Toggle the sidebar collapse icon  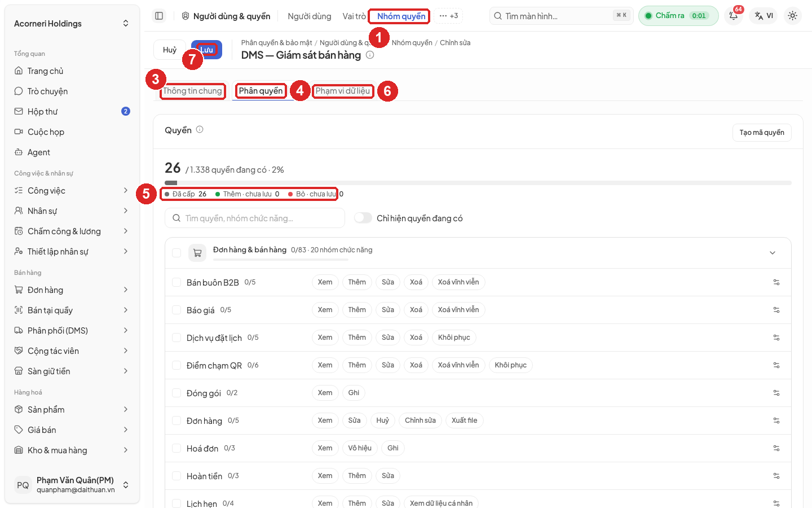(x=159, y=16)
